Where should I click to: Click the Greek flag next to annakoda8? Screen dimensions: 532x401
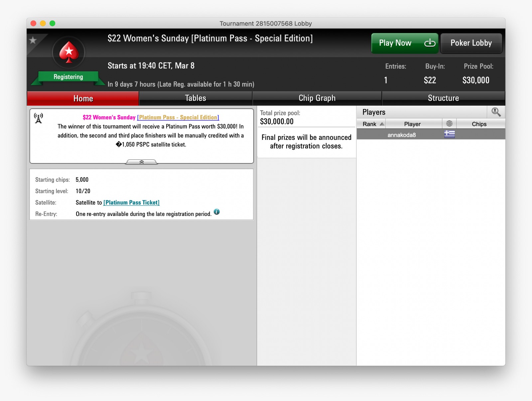pos(449,134)
